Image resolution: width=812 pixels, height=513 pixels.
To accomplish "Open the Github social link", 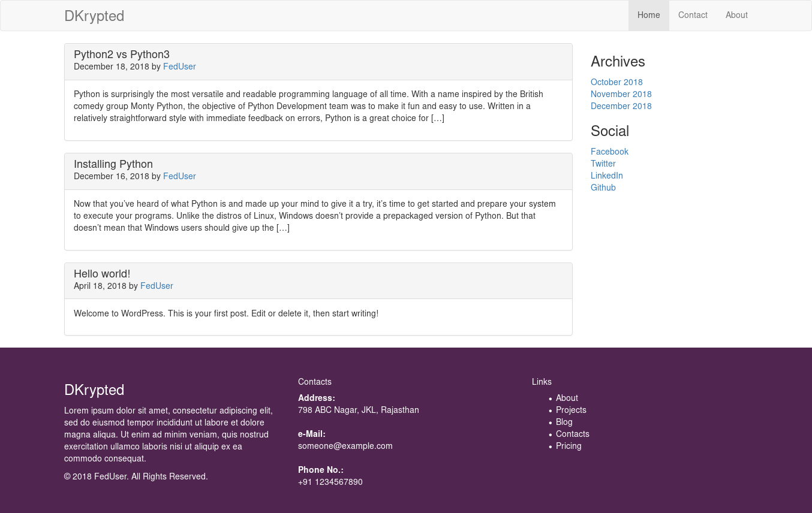I will (x=603, y=188).
